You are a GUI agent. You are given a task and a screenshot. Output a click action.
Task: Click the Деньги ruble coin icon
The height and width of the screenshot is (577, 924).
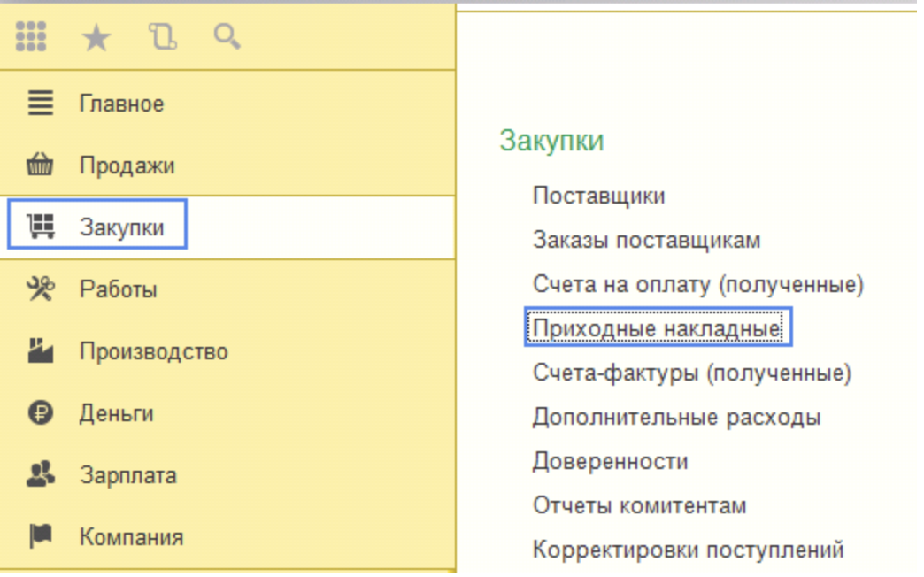point(40,413)
